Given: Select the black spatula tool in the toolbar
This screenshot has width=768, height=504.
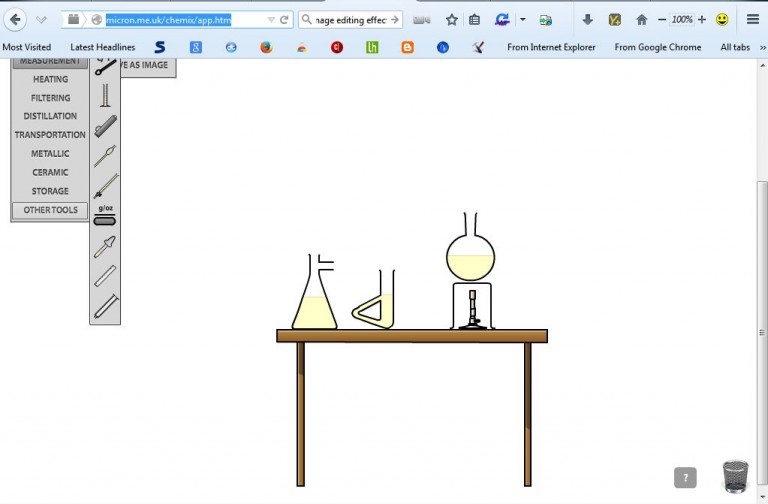Looking at the screenshot, I should point(105,67).
